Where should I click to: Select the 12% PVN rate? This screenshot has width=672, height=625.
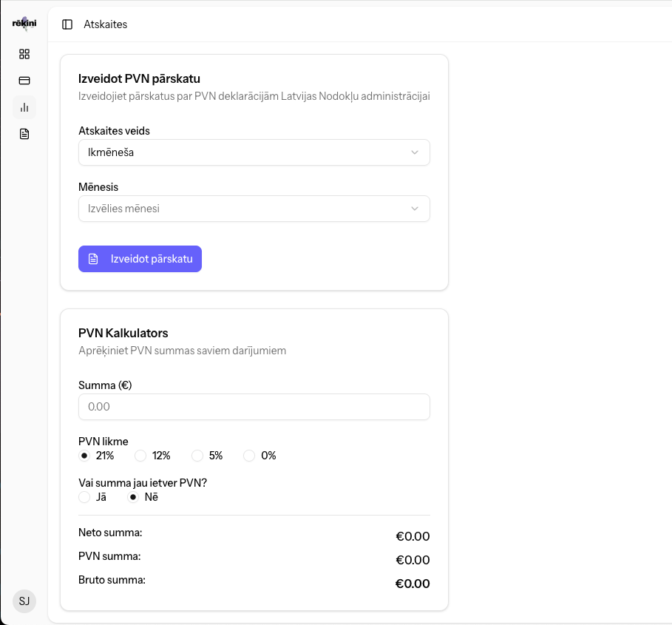pos(140,456)
